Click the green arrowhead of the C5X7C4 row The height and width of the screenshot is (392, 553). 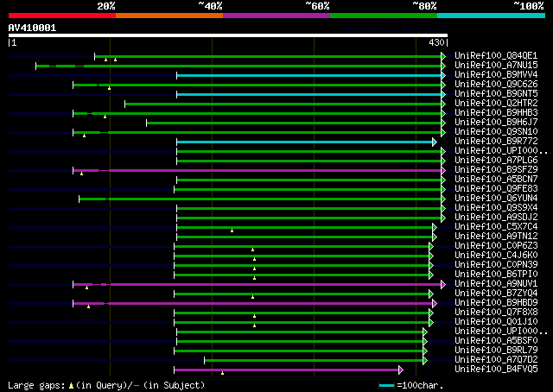tap(435, 228)
